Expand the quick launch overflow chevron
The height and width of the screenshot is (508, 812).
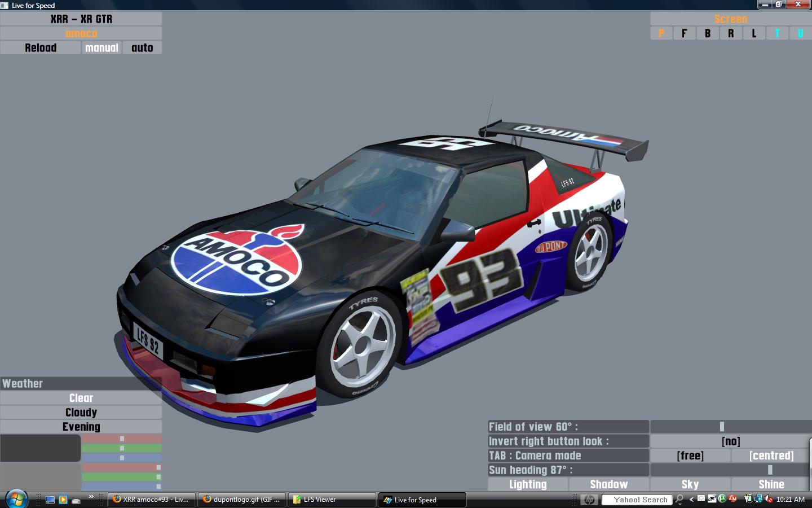[x=91, y=497]
